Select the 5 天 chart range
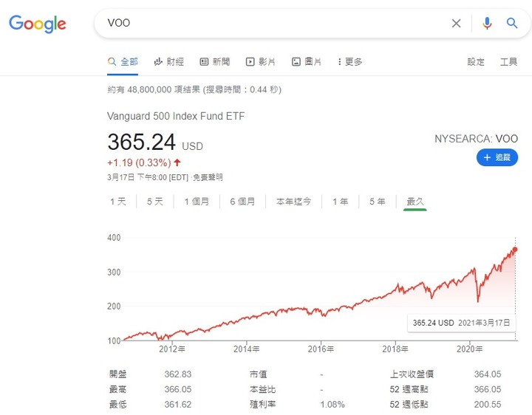The image size is (532, 415). tap(155, 202)
